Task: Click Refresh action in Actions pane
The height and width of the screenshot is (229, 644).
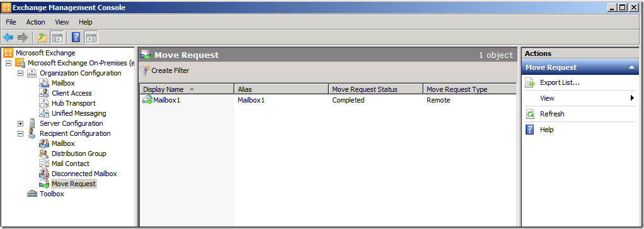Action: [x=552, y=114]
